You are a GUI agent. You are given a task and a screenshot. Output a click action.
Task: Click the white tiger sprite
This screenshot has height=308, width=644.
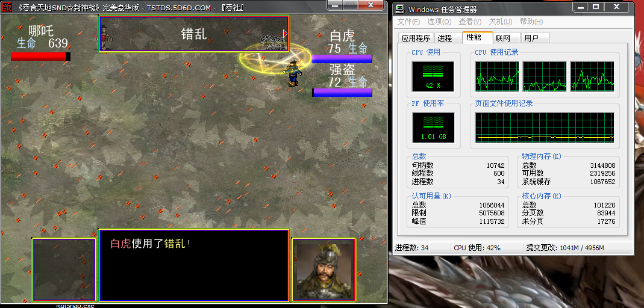coord(273,42)
